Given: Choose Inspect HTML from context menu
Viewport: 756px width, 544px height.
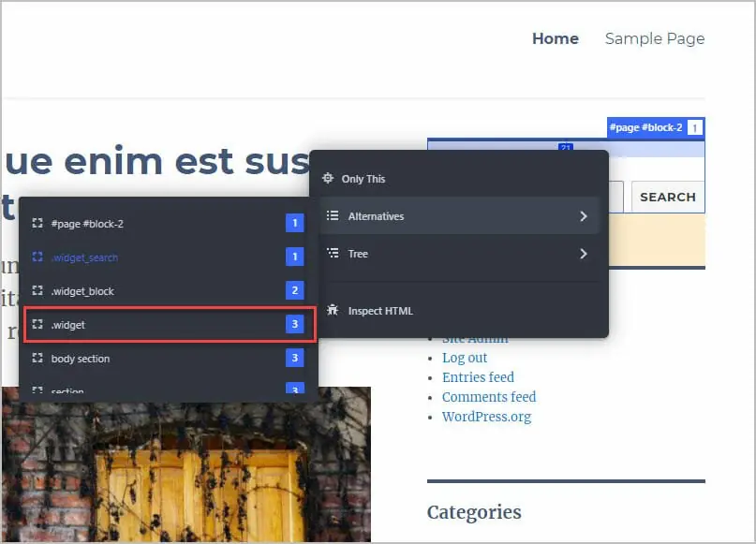Looking at the screenshot, I should pos(380,311).
